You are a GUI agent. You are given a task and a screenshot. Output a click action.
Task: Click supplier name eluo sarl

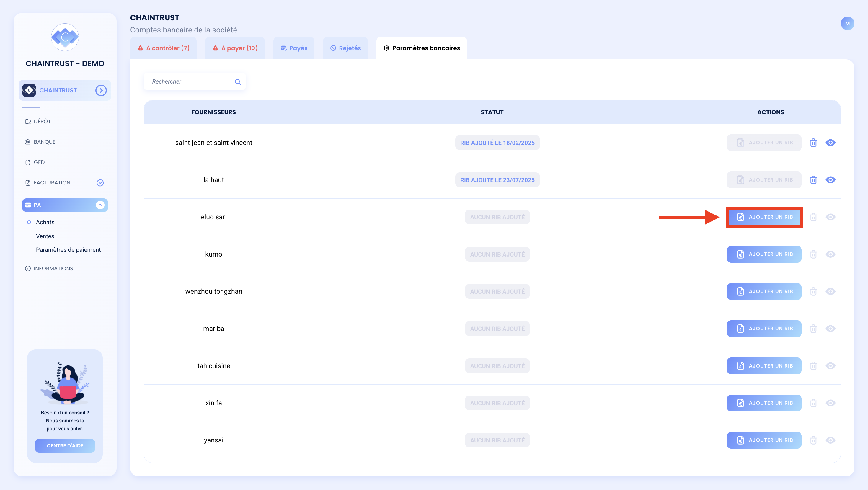(x=214, y=217)
